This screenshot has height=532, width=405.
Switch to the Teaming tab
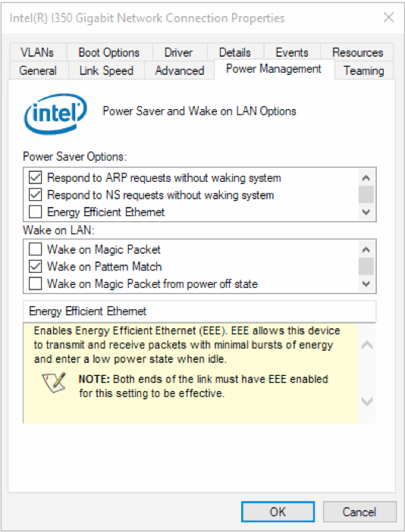[363, 70]
